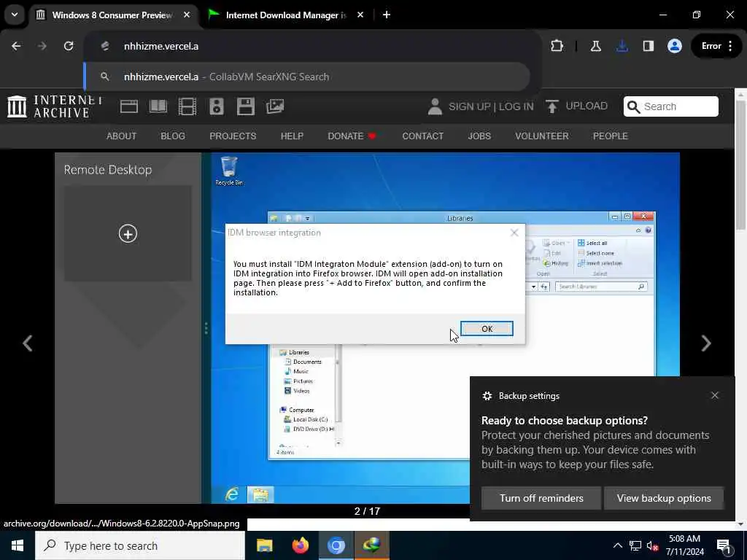Image resolution: width=747 pixels, height=560 pixels.
Task: Open the PEOPLE menu item
Action: click(611, 136)
